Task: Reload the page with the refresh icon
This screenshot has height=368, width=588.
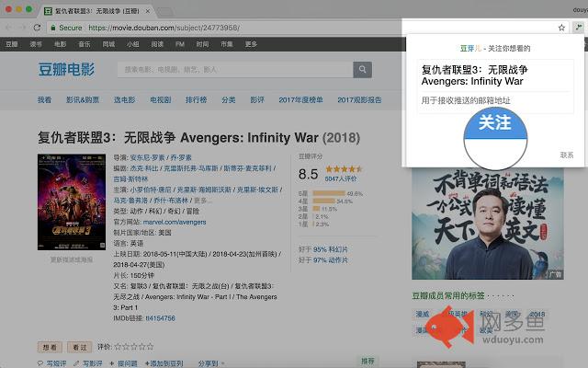Action: click(37, 28)
